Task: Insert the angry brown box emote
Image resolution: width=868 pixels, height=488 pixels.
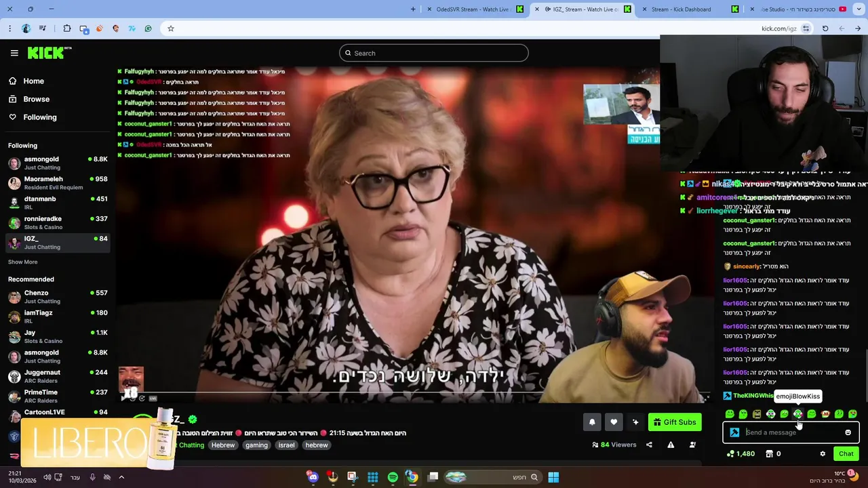Action: (757, 414)
